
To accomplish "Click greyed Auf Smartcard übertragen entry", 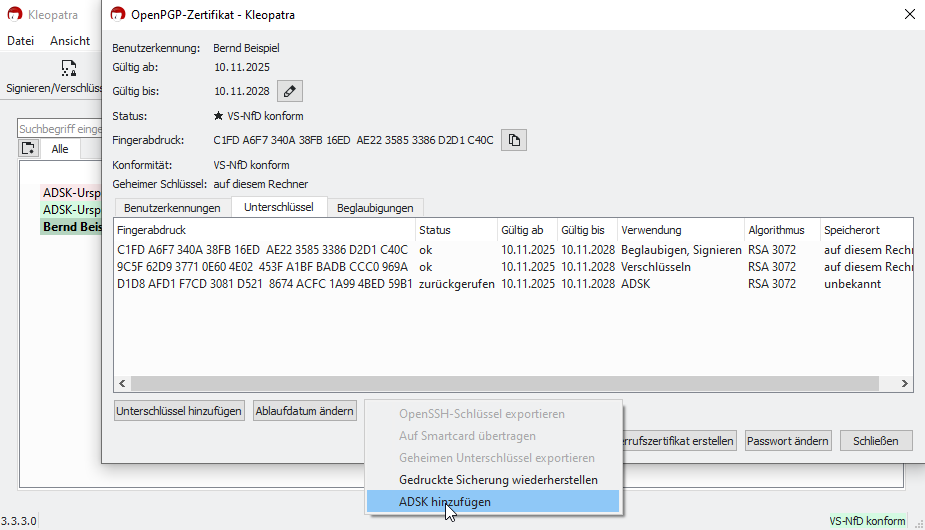I will click(x=493, y=436).
